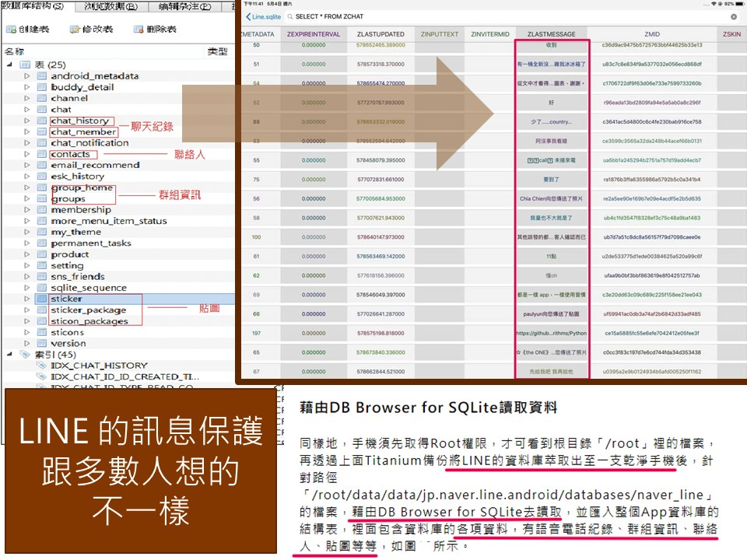Select the table icon of product
Image resolution: width=747 pixels, height=560 pixels.
click(42, 254)
